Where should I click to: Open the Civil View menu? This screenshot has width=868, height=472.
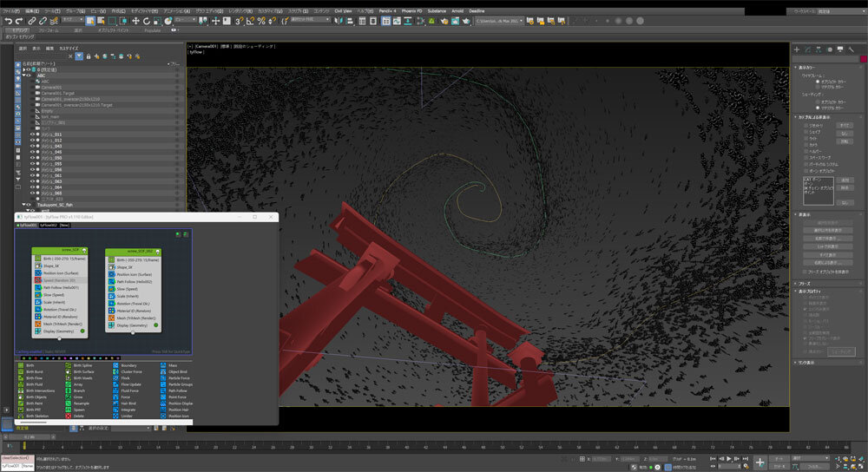click(x=343, y=10)
